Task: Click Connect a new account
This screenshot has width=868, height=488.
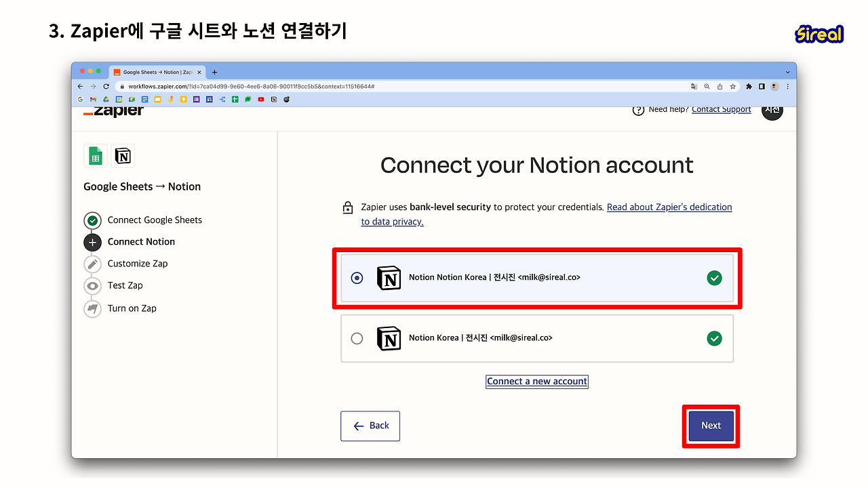Action: pos(537,382)
